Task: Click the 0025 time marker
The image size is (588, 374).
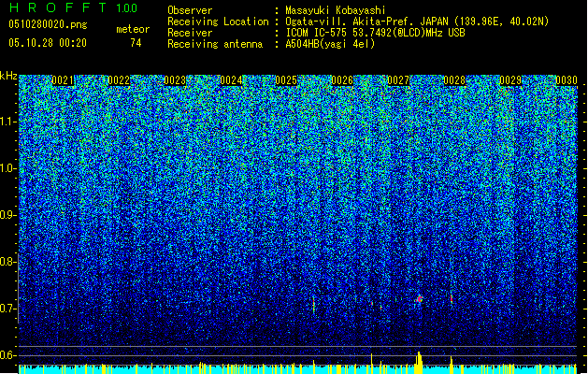Action: 286,80
